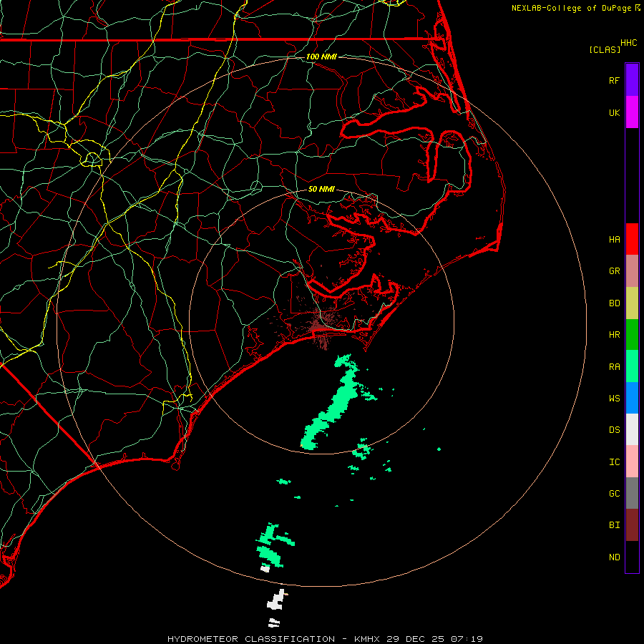644x644 pixels.
Task: Click the BI legend label
Action: pos(615,525)
